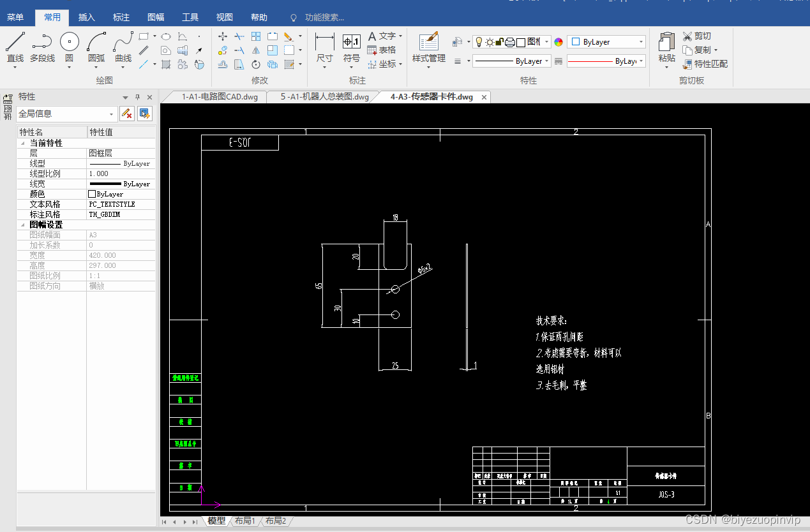Open the 复制 copy dropdown arrow
810x532 pixels.
(716, 50)
